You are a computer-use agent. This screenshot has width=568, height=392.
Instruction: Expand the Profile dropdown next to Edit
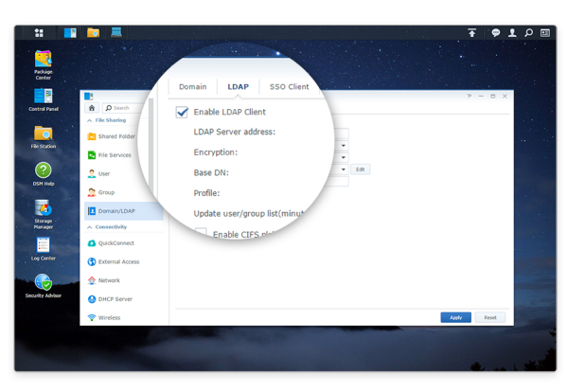pyautogui.click(x=344, y=169)
